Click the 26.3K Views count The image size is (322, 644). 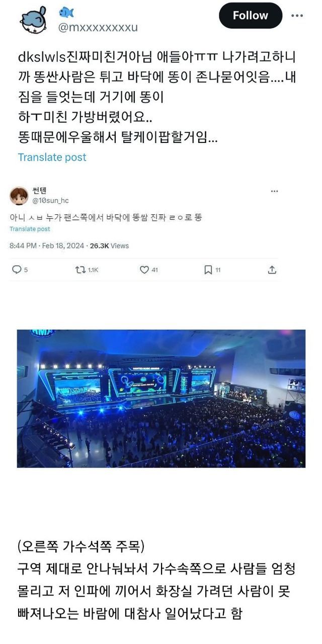pos(109,246)
